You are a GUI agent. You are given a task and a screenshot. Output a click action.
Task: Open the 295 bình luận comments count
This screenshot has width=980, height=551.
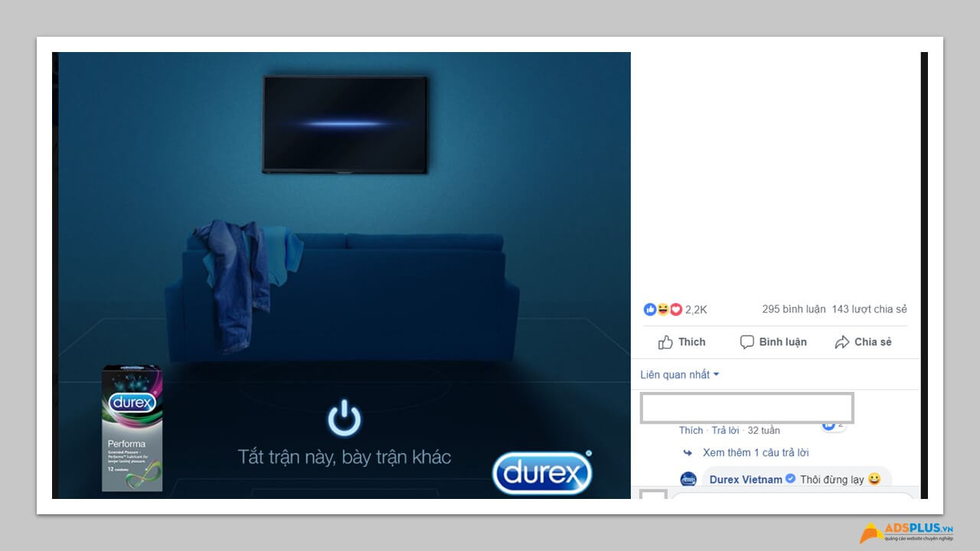click(x=794, y=309)
